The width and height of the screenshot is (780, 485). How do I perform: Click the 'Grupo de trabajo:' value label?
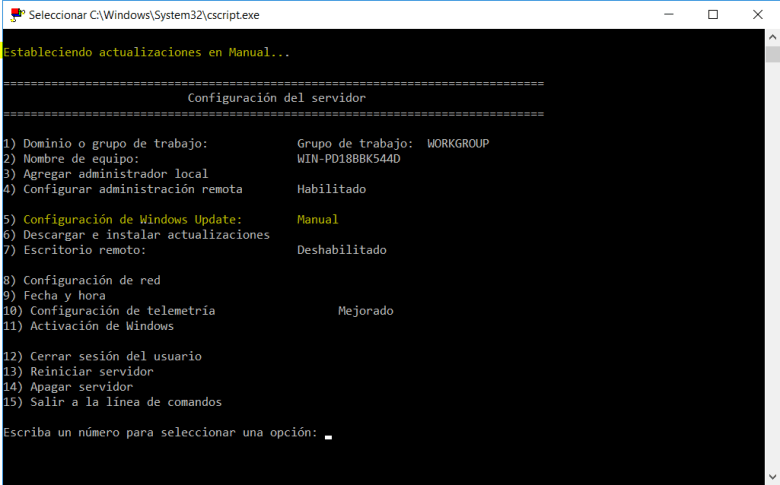(x=355, y=144)
